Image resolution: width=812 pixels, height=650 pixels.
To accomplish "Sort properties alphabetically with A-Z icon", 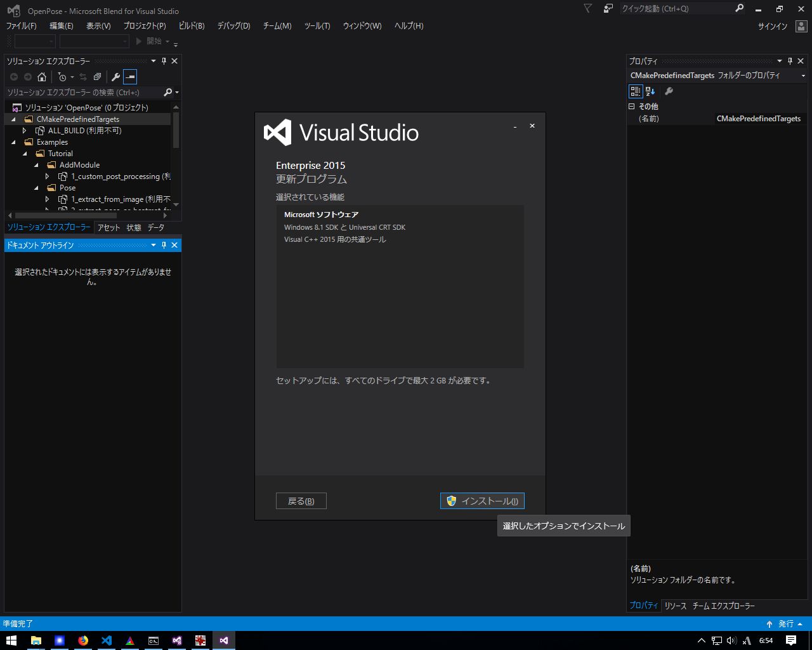I will tap(650, 91).
